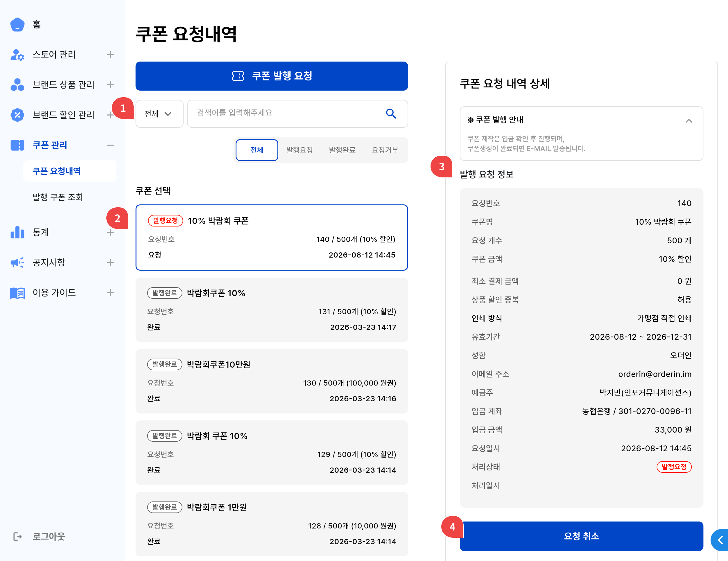Switch to the 발행요청 tab
728x561 pixels.
click(299, 150)
